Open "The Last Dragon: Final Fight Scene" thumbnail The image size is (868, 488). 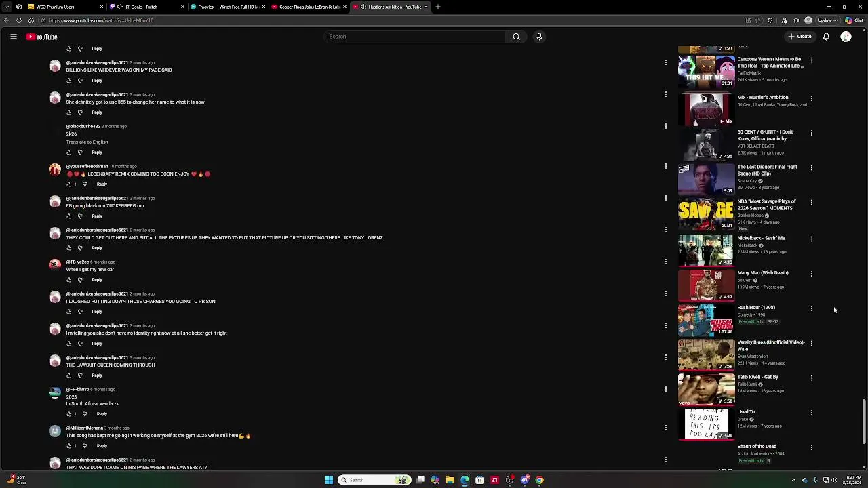[x=706, y=180]
